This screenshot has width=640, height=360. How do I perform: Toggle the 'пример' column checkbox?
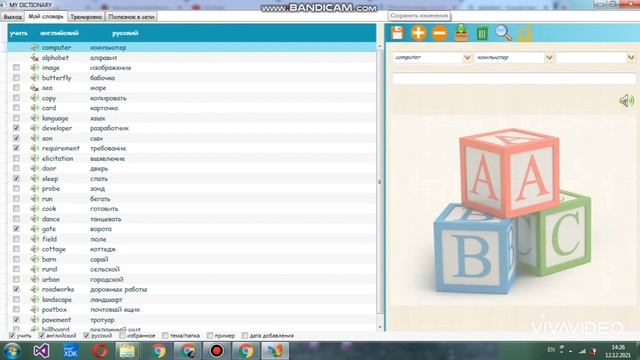click(x=209, y=336)
